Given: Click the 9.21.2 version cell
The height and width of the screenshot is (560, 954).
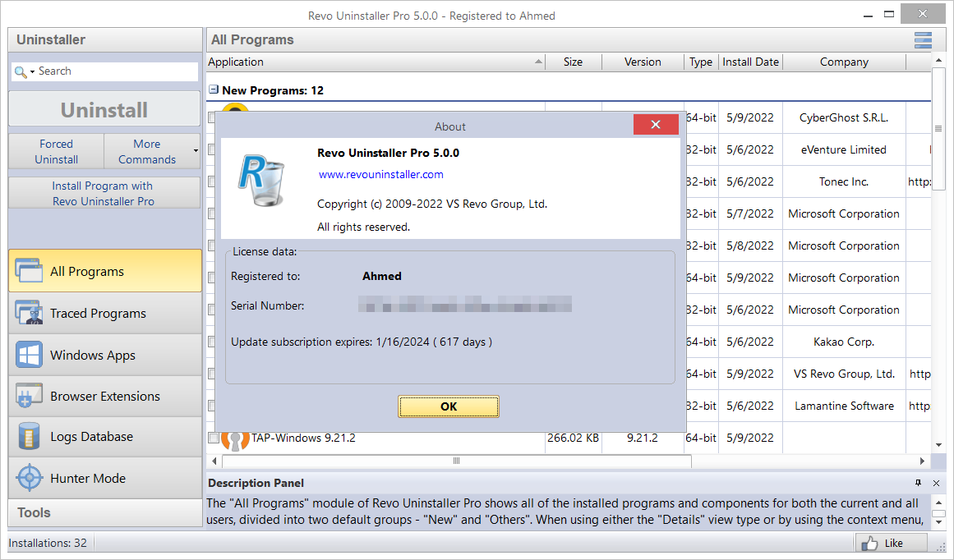Looking at the screenshot, I should [643, 438].
